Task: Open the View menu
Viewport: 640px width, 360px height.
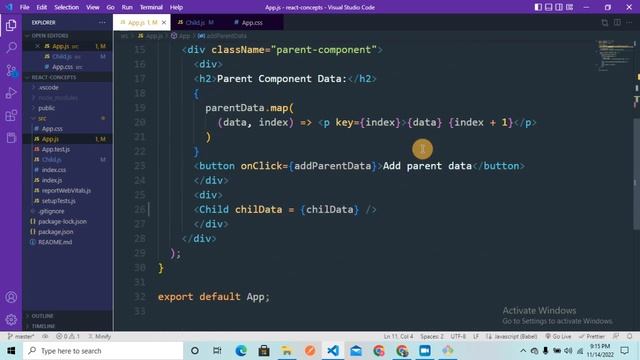Action: click(x=93, y=7)
